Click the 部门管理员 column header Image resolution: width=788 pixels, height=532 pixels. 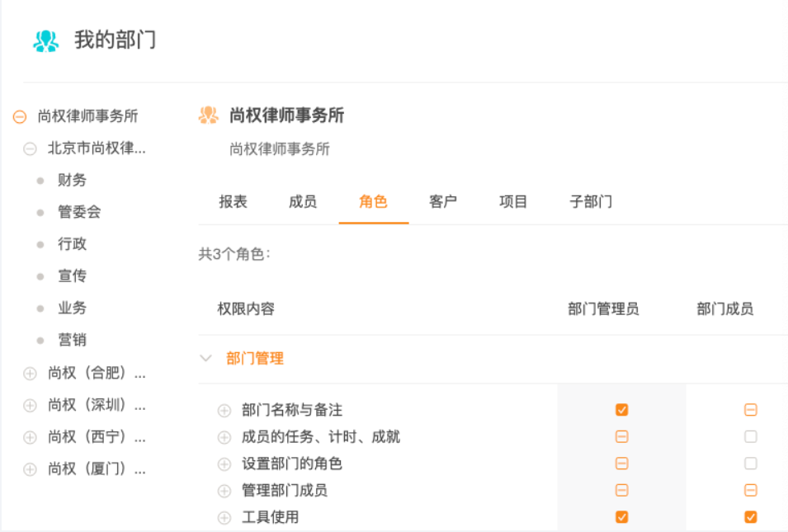[603, 308]
